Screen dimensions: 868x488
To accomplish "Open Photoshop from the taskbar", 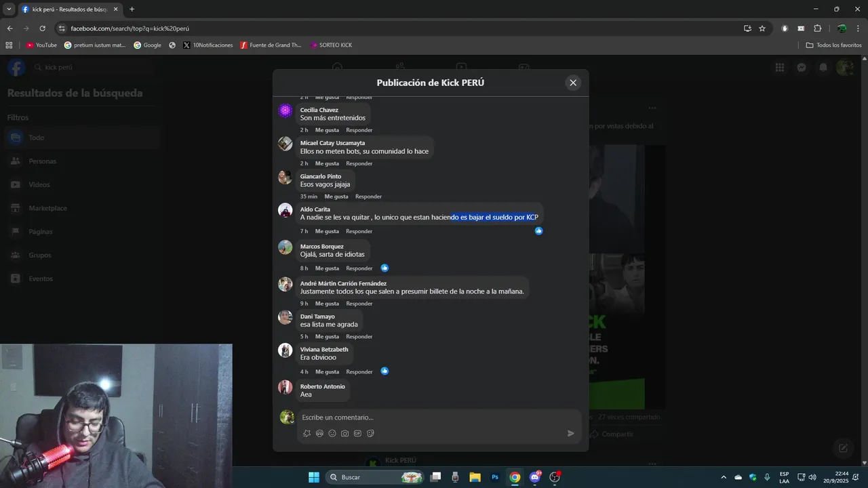I will (x=495, y=477).
